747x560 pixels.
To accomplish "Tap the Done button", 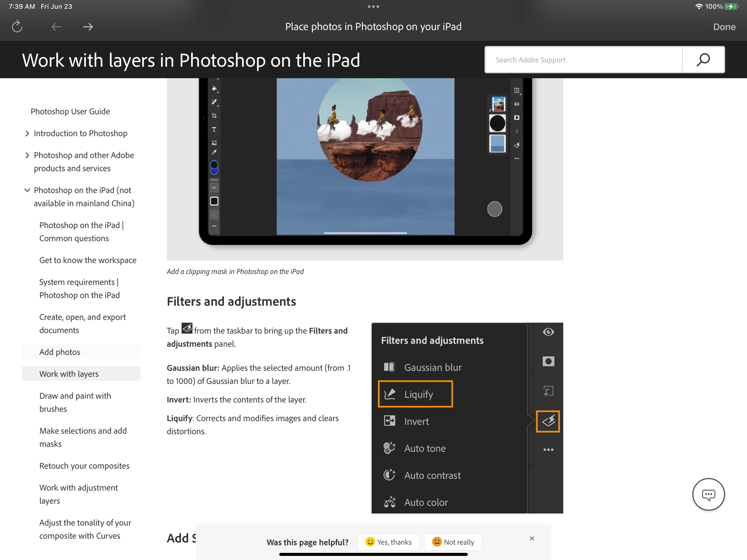I will (x=724, y=27).
